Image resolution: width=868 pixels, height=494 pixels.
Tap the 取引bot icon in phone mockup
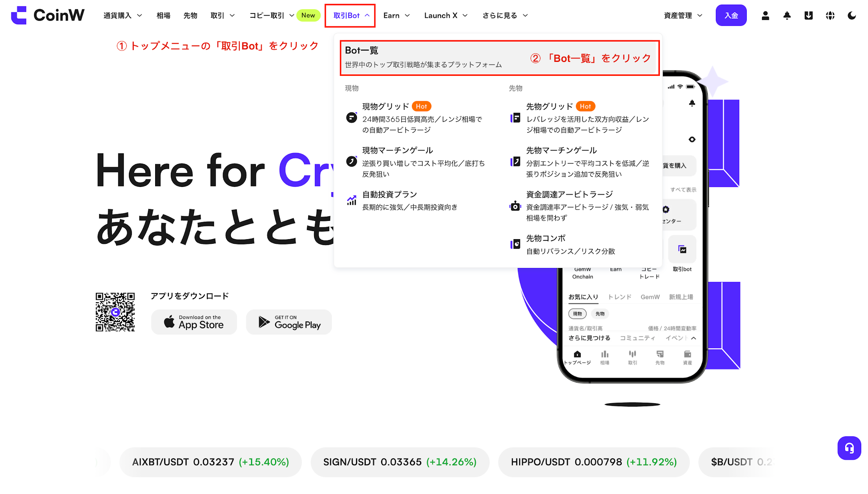pyautogui.click(x=682, y=249)
